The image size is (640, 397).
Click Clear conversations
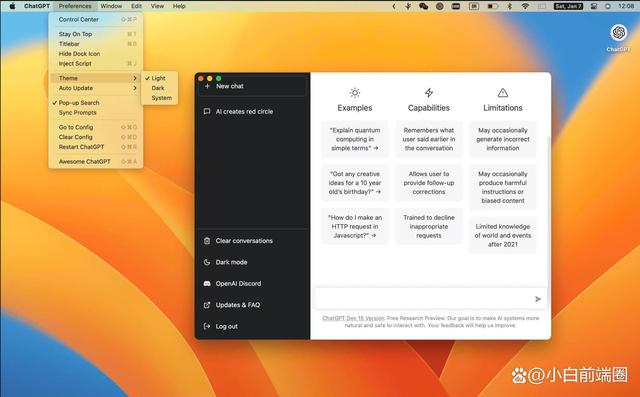point(252,241)
